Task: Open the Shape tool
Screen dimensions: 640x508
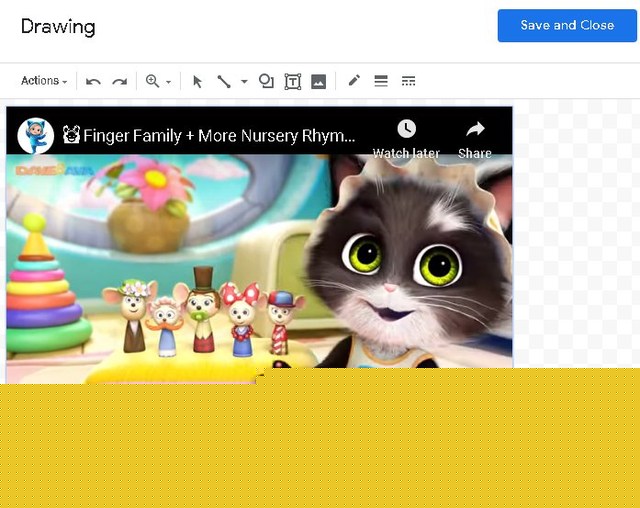Action: click(266, 81)
